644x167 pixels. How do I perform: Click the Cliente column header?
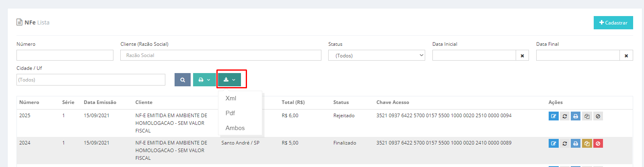(144, 102)
